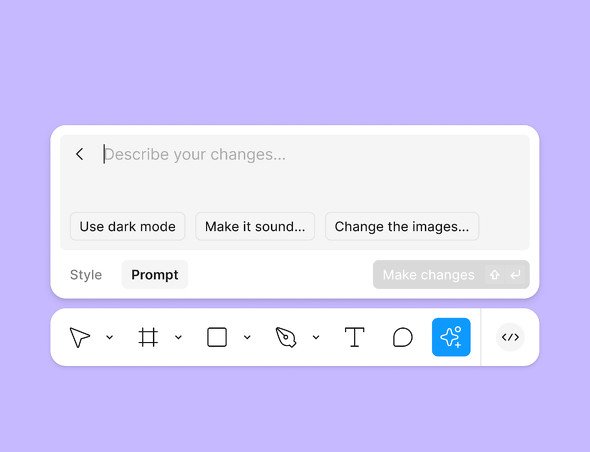Select the Pen tool
Image resolution: width=590 pixels, height=452 pixels.
(x=286, y=337)
